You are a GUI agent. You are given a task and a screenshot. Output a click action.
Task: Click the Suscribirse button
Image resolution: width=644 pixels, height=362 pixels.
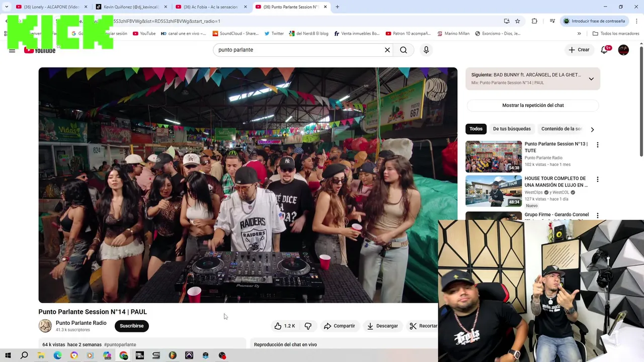pyautogui.click(x=132, y=326)
